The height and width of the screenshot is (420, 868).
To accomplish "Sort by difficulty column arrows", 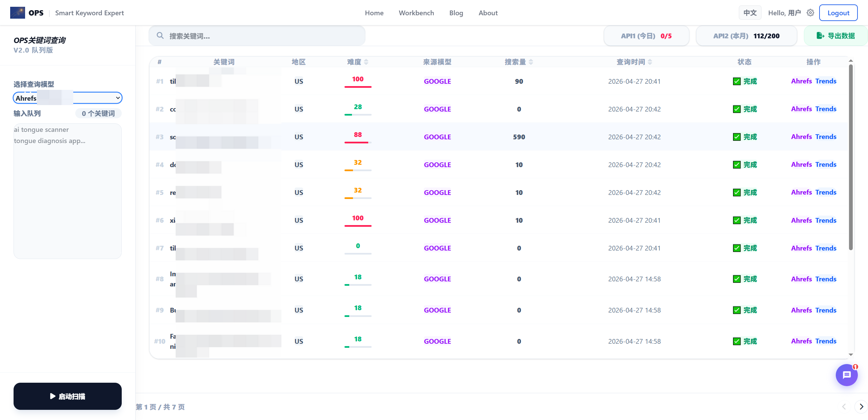I will (x=366, y=62).
